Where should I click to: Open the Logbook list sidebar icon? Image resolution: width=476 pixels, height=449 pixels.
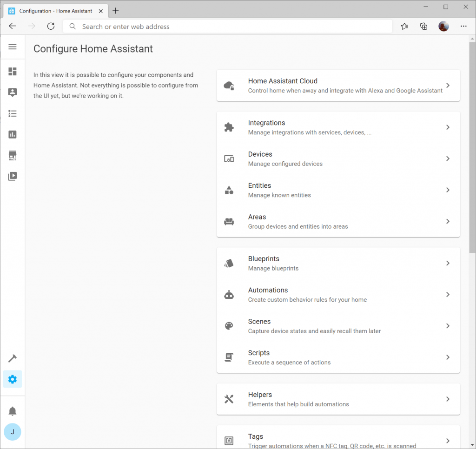click(x=12, y=113)
